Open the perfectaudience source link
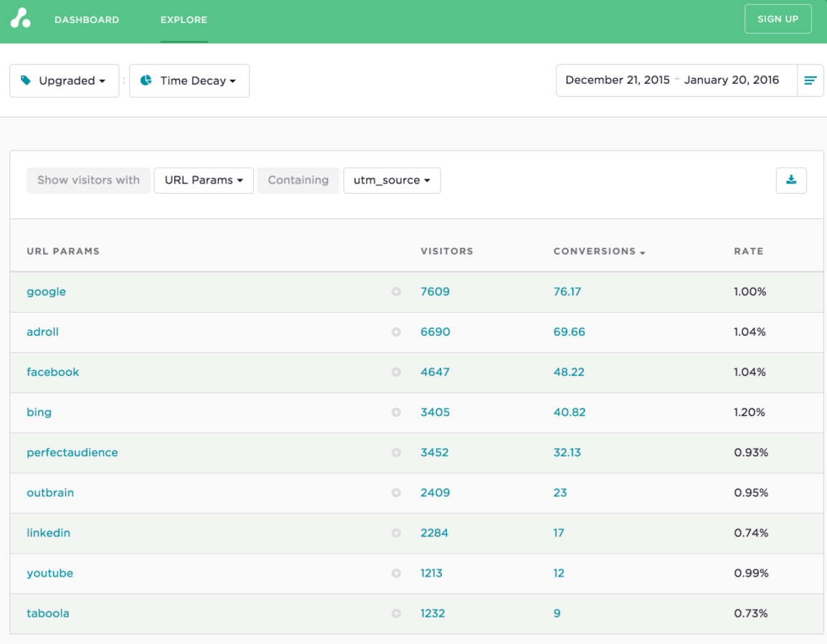 72,453
